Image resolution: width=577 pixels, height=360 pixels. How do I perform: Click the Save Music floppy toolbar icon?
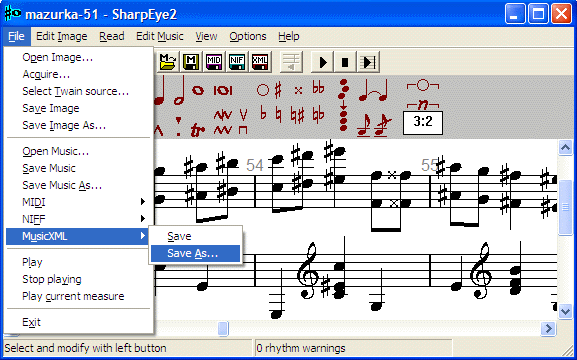pyautogui.click(x=191, y=62)
